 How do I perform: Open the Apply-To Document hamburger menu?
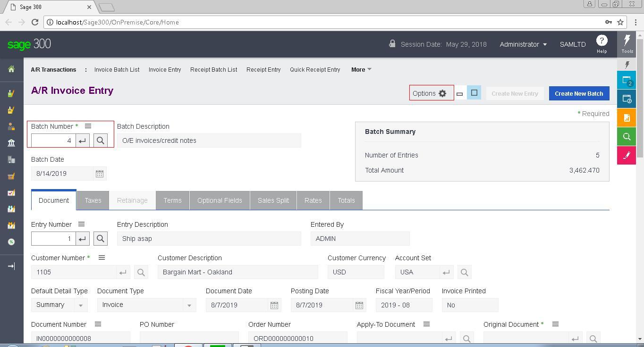[x=426, y=324]
